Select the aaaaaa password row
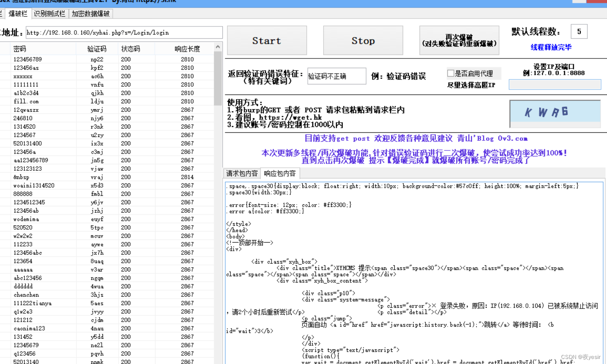Viewport: 607px width, 364px height. click(107, 269)
